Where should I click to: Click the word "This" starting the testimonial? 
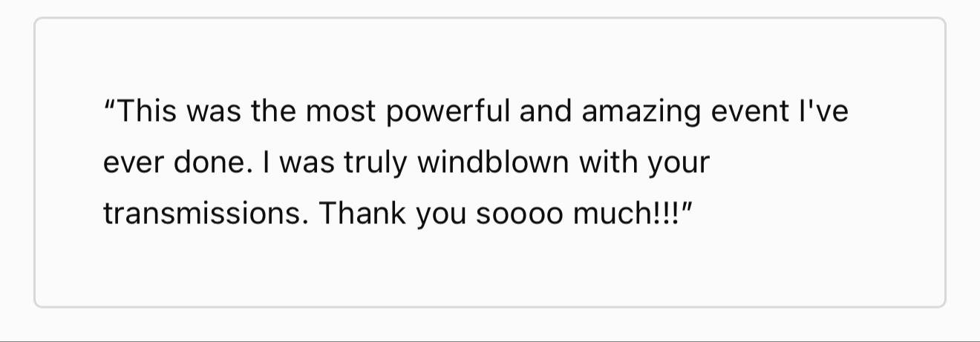(146, 112)
